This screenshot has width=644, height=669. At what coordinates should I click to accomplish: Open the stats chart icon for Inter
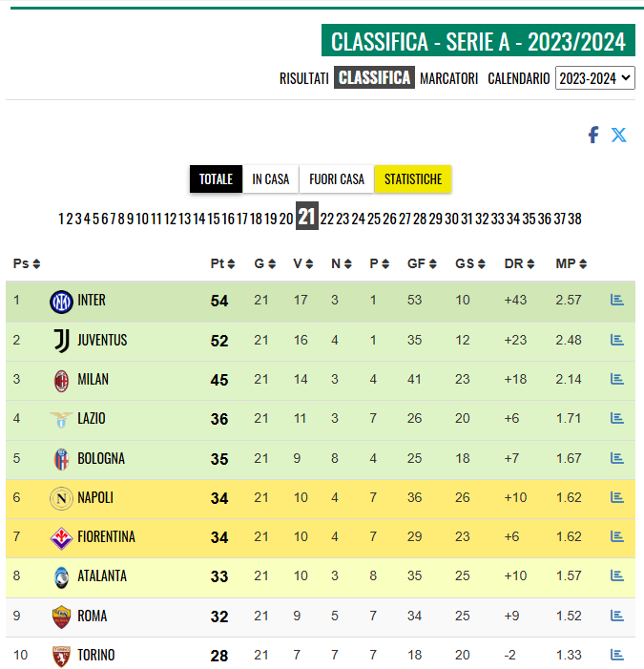(x=616, y=300)
